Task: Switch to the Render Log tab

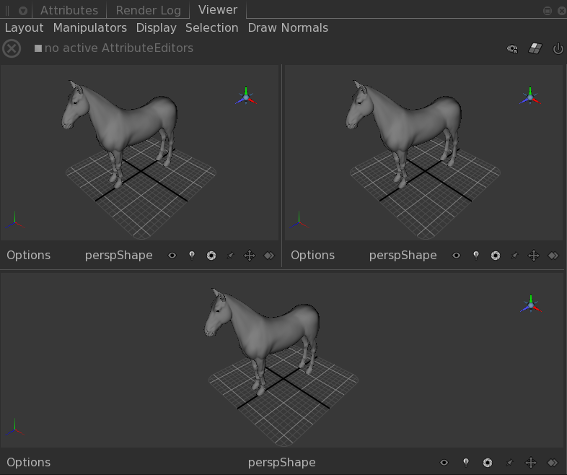Action: pyautogui.click(x=148, y=10)
